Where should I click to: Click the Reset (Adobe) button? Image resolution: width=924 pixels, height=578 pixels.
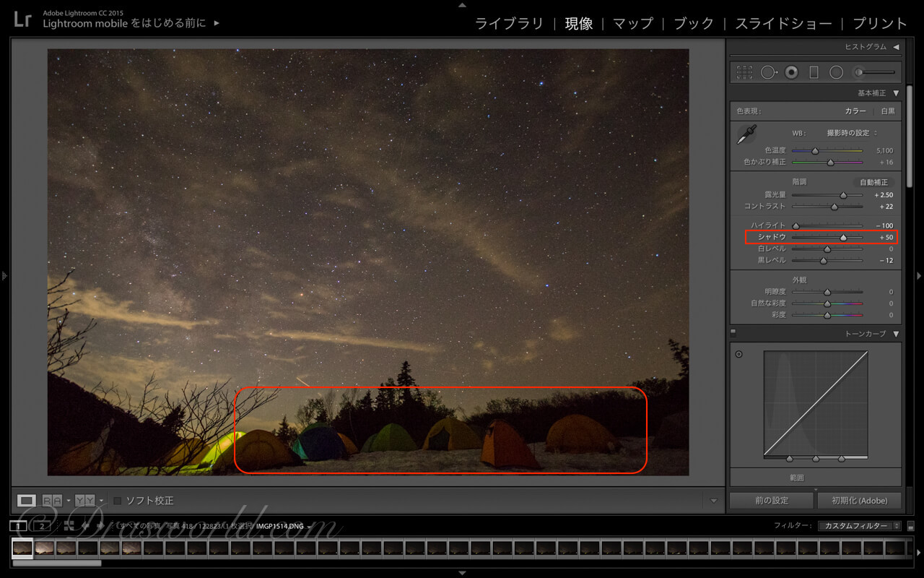point(860,500)
